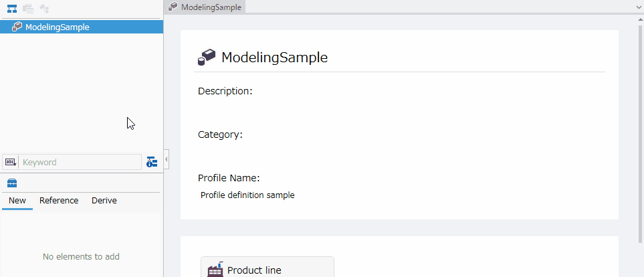Click the tree info icon beside Keyword
Screen dimensions: 644x277
(x=152, y=162)
